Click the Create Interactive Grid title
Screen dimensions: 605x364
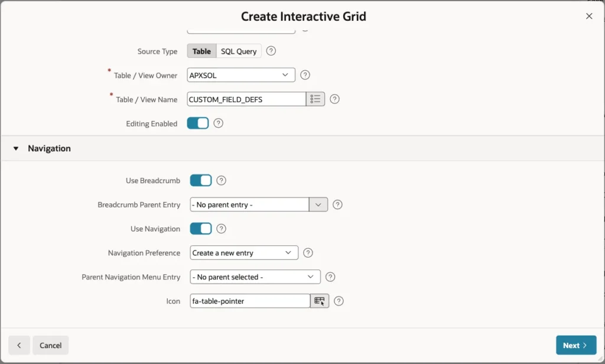(303, 16)
